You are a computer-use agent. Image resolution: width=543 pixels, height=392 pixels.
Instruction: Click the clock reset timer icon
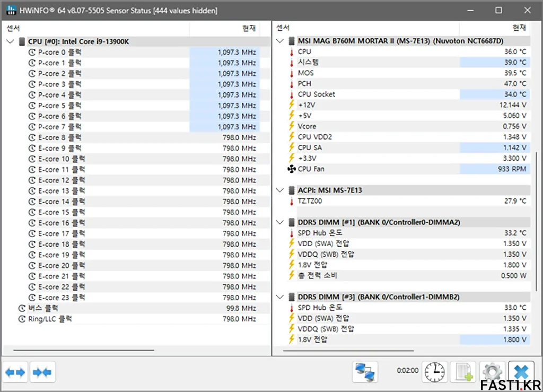pos(435,372)
